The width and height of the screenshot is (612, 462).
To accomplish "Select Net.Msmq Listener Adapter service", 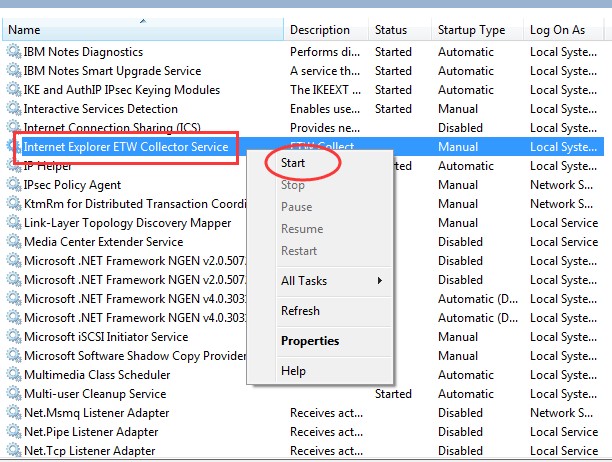I will [x=96, y=413].
